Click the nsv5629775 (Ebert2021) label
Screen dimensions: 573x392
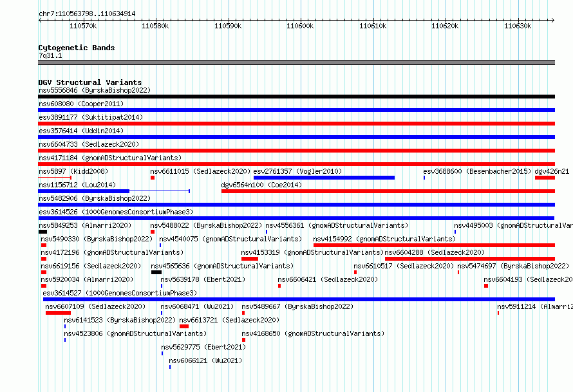pos(203,347)
